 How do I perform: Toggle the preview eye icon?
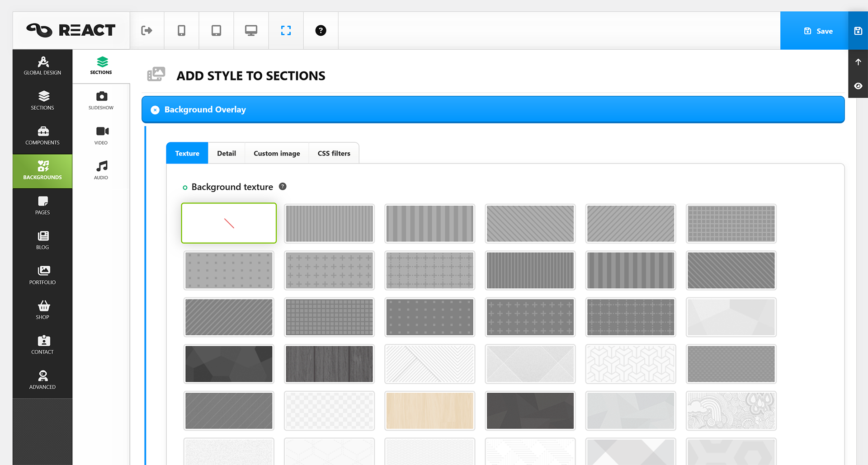858,86
